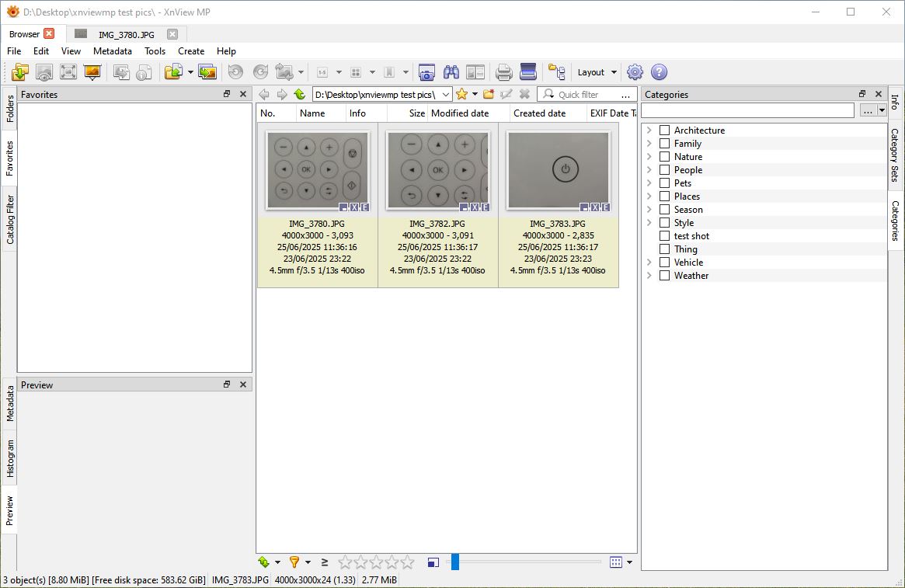The height and width of the screenshot is (588, 905).
Task: Check the People category checkbox
Action: [664, 170]
